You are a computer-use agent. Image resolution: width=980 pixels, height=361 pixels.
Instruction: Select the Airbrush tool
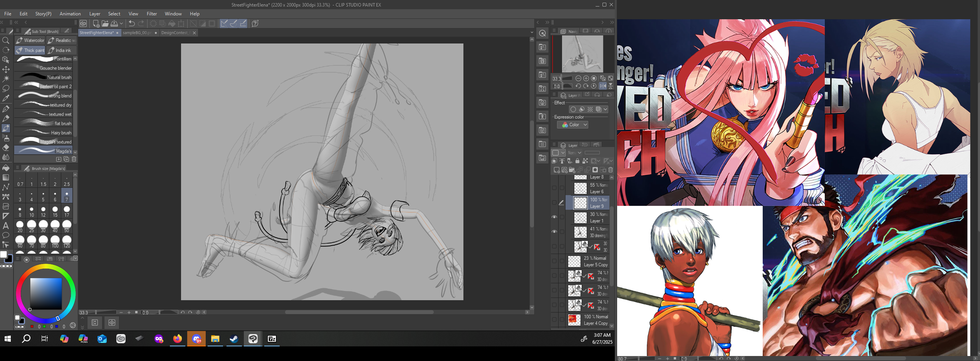(6, 138)
